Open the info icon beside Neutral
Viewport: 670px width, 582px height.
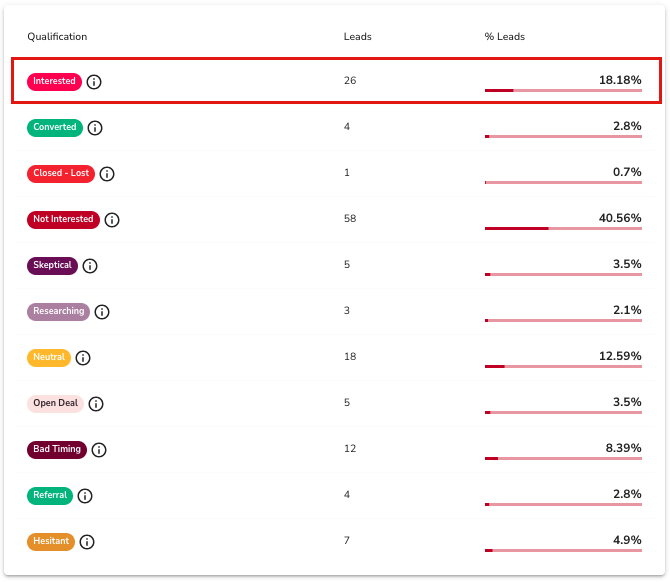point(83,358)
